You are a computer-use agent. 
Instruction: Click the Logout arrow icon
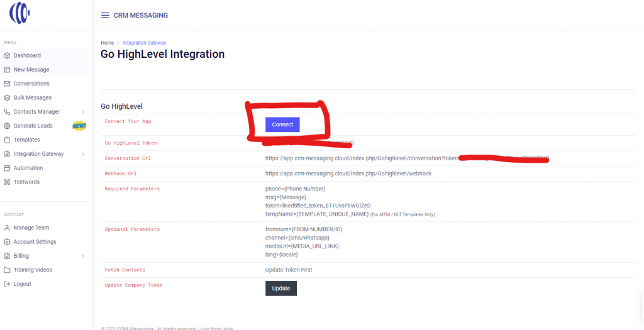pos(6,284)
